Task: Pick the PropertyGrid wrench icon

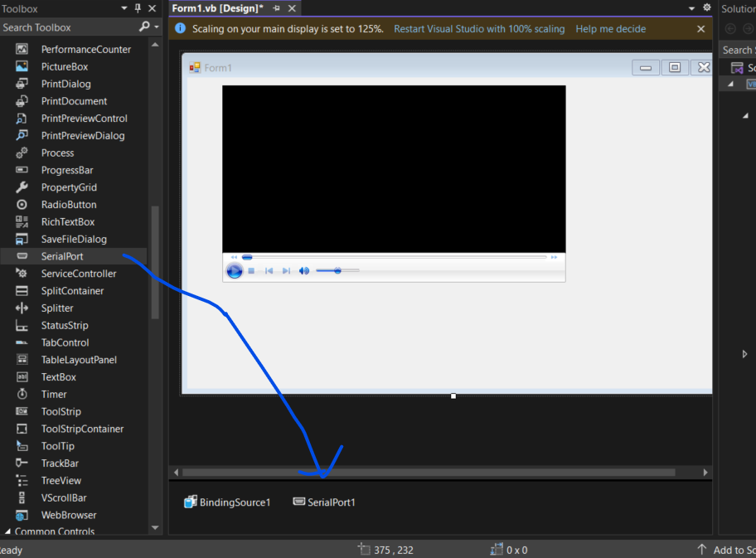Action: pos(22,187)
